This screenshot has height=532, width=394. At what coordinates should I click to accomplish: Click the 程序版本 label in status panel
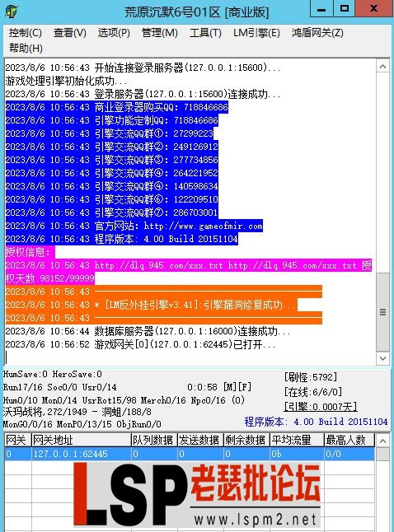316,422
